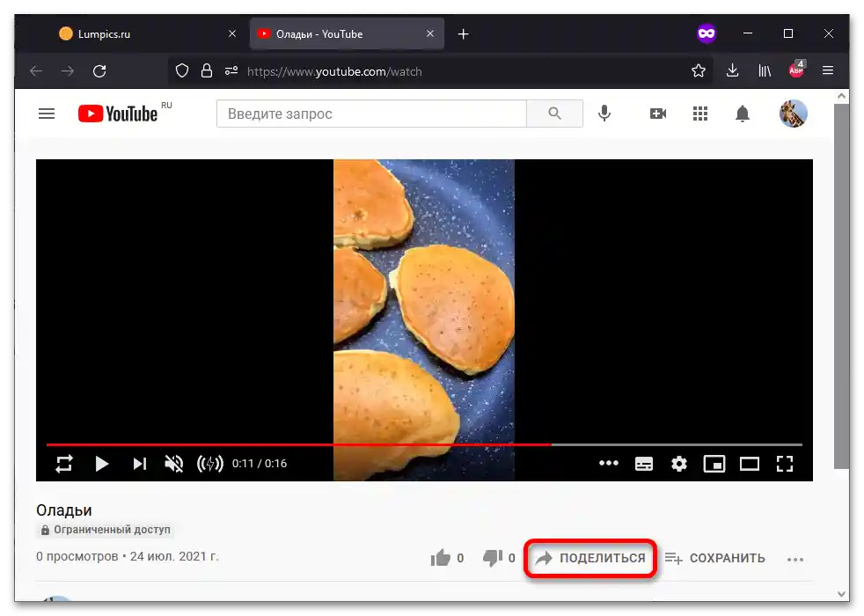Switch to theater mode

click(749, 464)
